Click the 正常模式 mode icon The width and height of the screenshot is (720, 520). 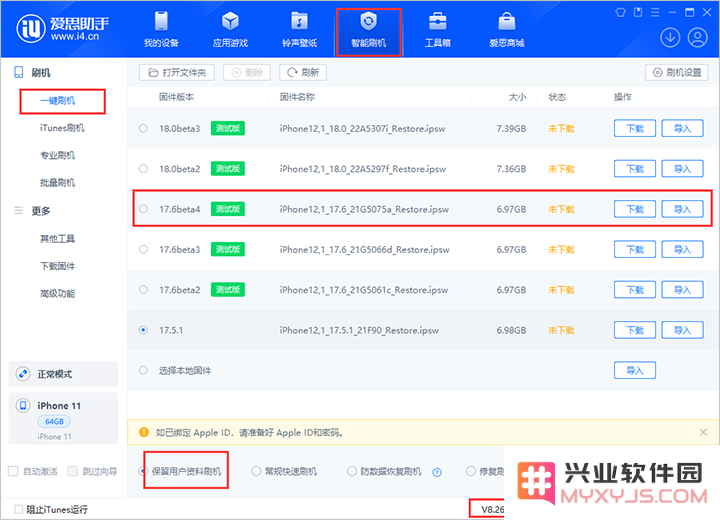tap(23, 373)
